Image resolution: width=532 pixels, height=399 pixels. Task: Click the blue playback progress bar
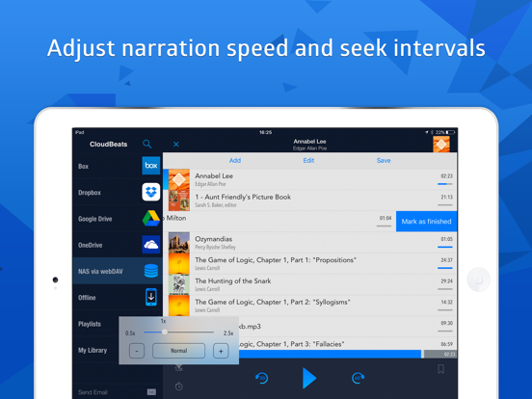click(330, 355)
